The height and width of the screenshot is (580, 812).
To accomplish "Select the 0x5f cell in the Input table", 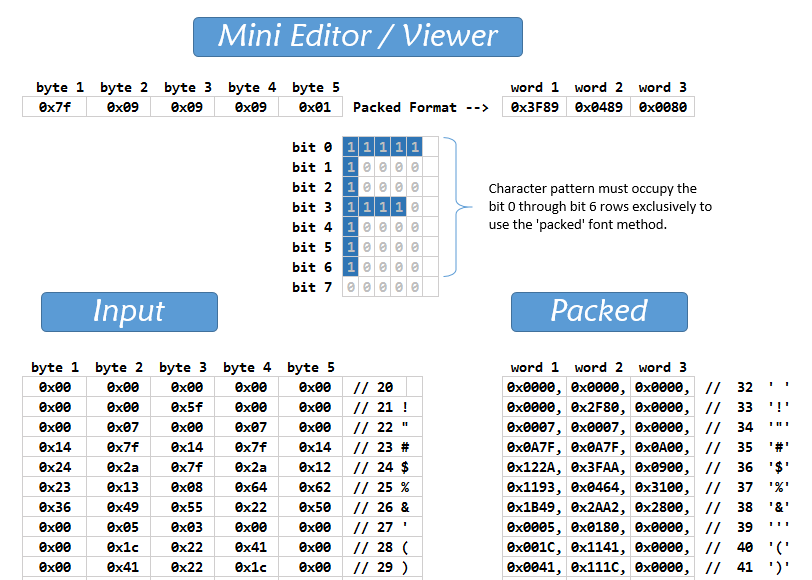I will click(182, 407).
